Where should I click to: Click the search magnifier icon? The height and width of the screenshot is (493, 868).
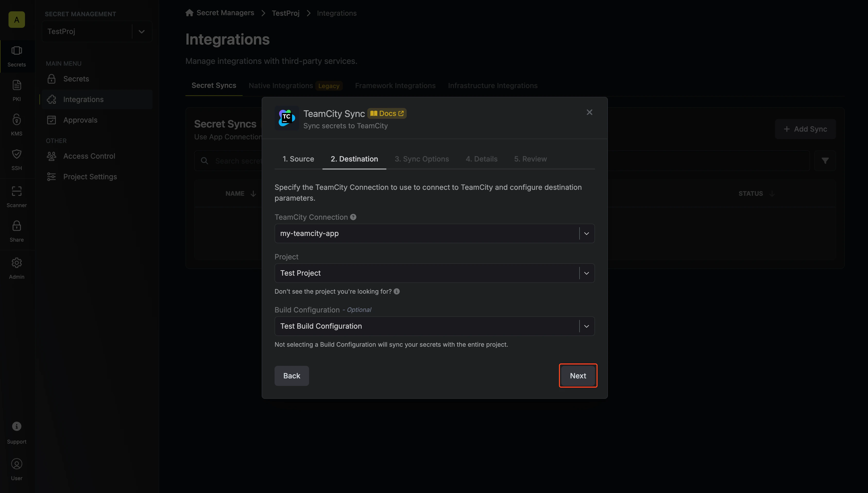[205, 161]
